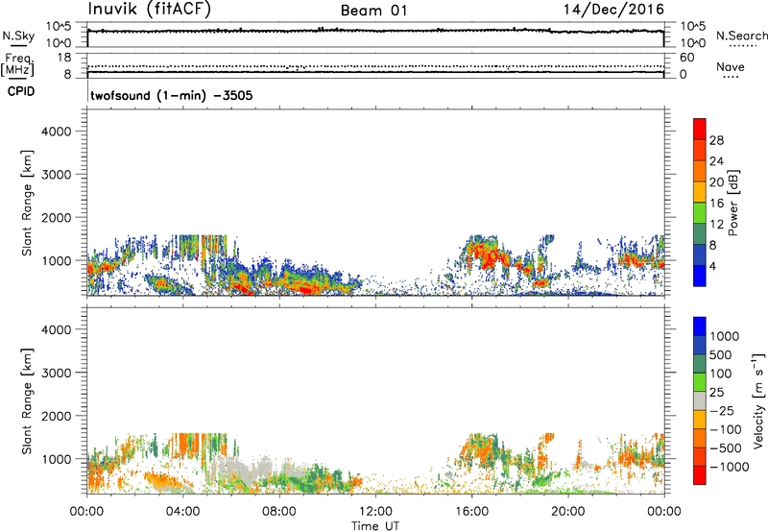
Task: Pick the -500 to -100 orange Velocity swatch
Action: (700, 438)
